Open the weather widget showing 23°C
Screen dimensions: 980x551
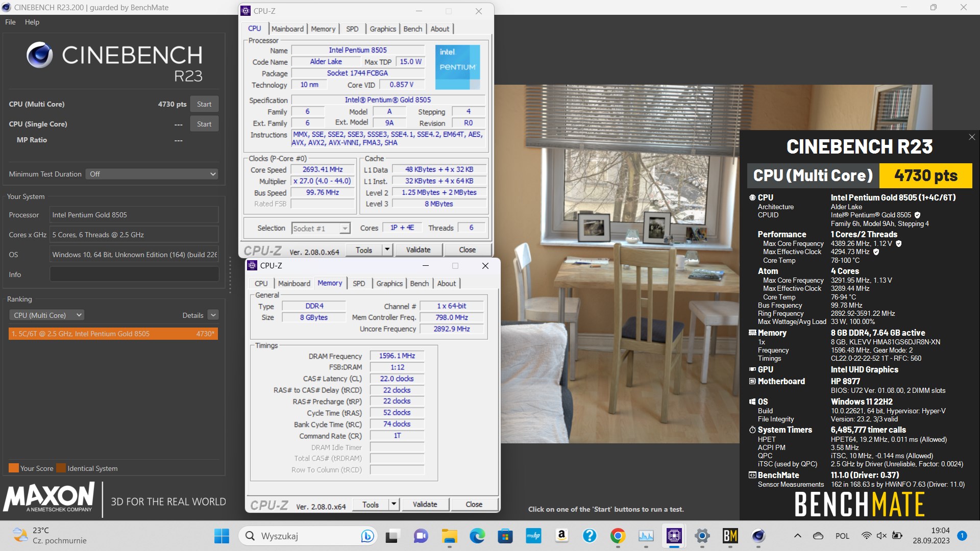(50, 536)
